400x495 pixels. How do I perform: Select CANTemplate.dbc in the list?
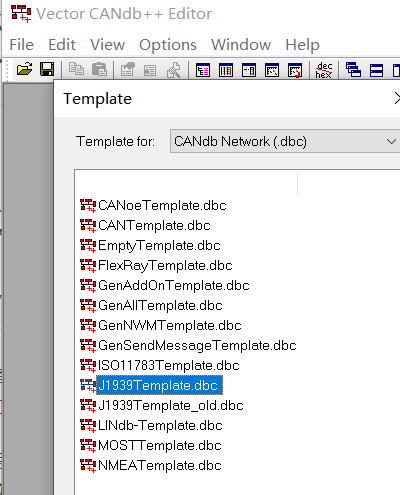pyautogui.click(x=154, y=225)
